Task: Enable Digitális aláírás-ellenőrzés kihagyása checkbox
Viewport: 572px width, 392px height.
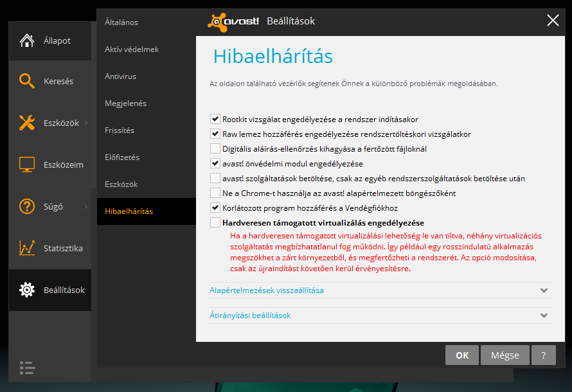Action: [215, 148]
